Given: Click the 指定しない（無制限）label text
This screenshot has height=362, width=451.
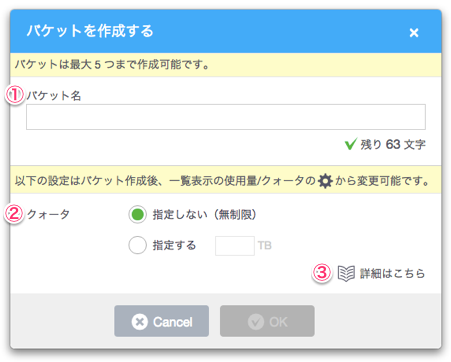Looking at the screenshot, I should point(204,214).
